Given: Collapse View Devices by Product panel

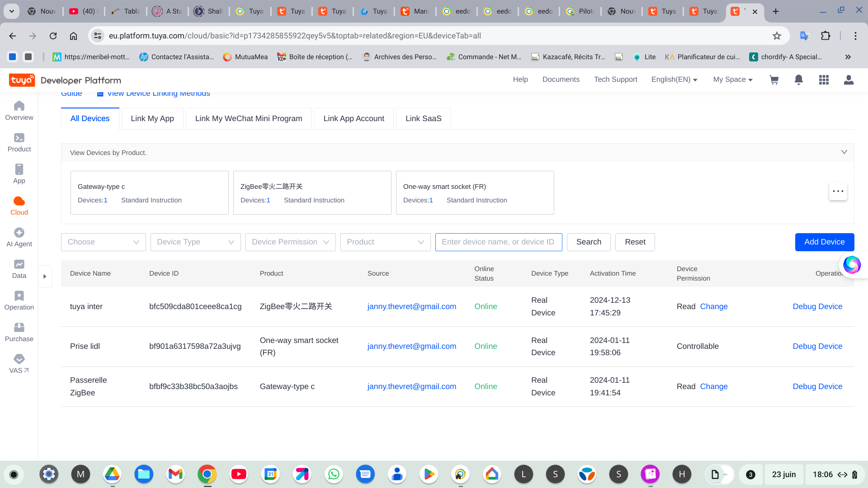Looking at the screenshot, I should tap(844, 152).
